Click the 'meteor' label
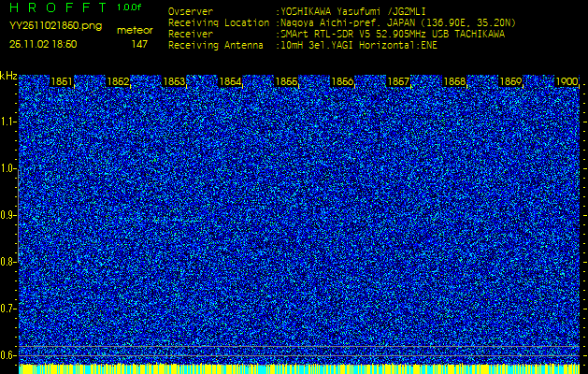Image resolution: width=588 pixels, height=374 pixels. 135,30
